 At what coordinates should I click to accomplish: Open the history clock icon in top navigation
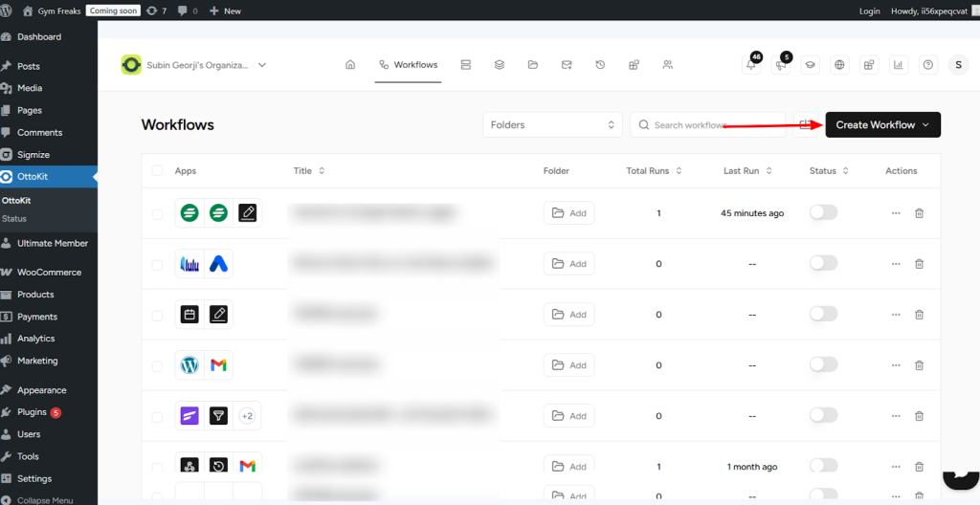point(600,65)
